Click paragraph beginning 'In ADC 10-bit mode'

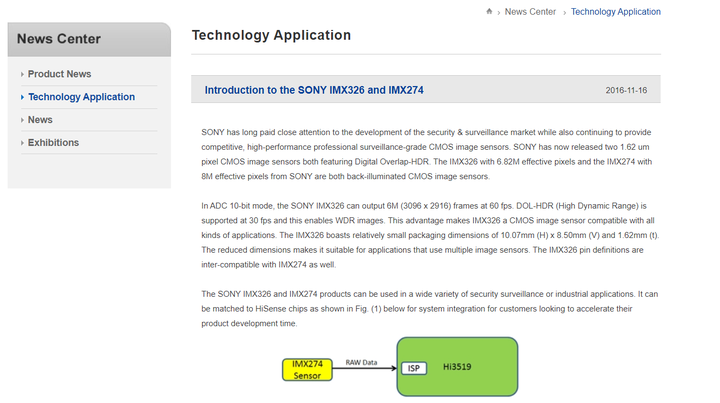point(430,235)
